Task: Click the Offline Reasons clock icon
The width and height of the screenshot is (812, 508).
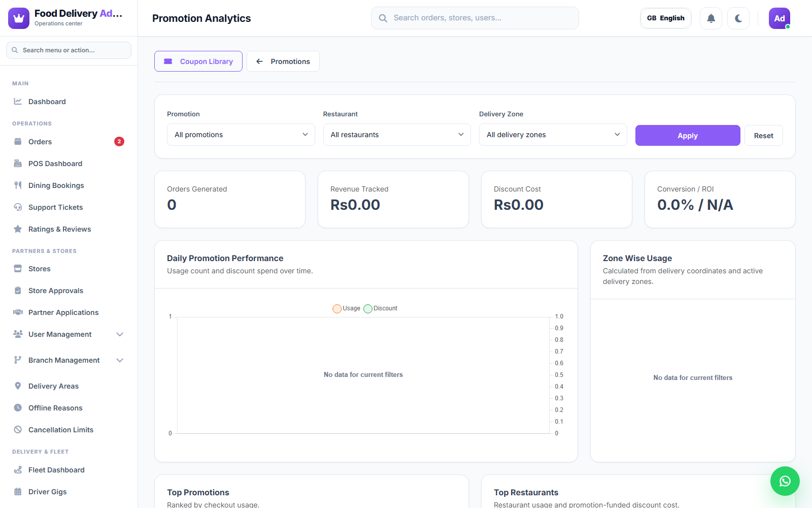Action: [x=18, y=408]
